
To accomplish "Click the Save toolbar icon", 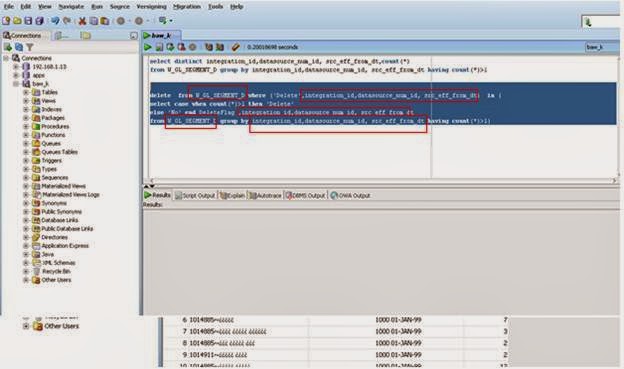I will pyautogui.click(x=28, y=21).
